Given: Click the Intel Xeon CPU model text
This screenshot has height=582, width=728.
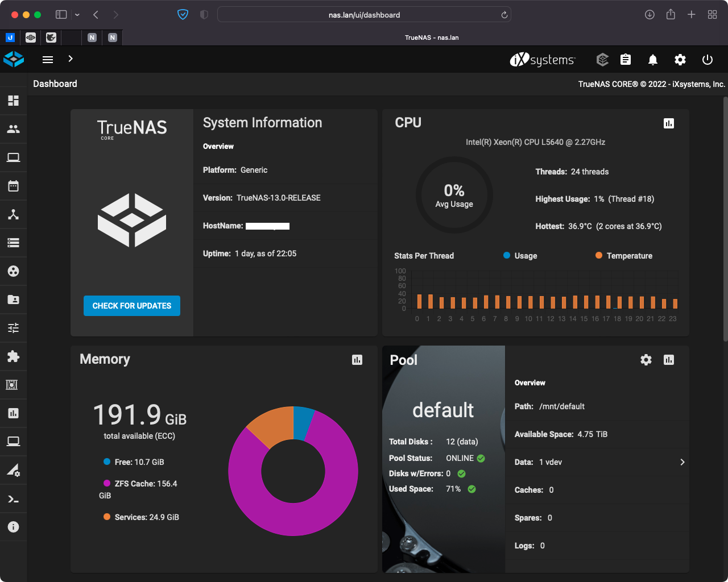Looking at the screenshot, I should [x=536, y=142].
